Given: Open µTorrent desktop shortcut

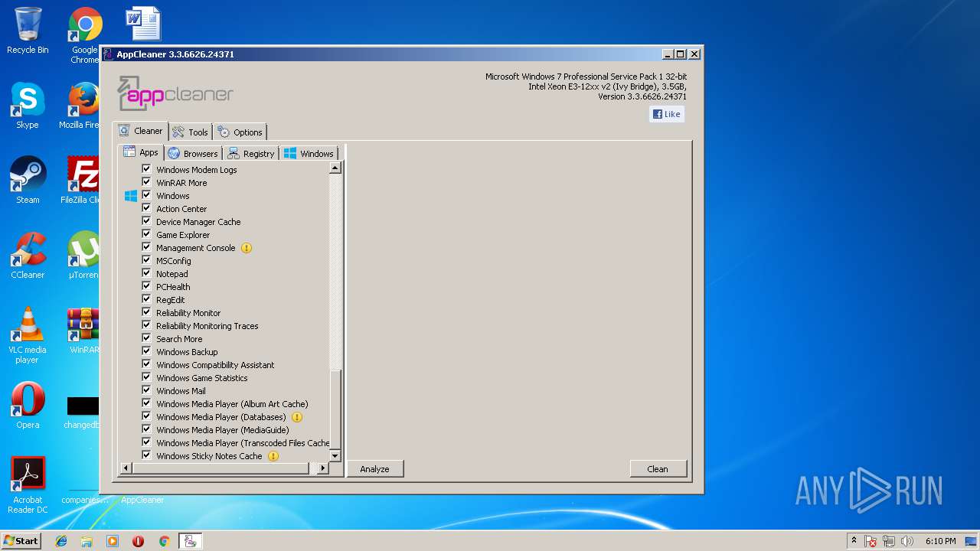Looking at the screenshot, I should point(83,256).
